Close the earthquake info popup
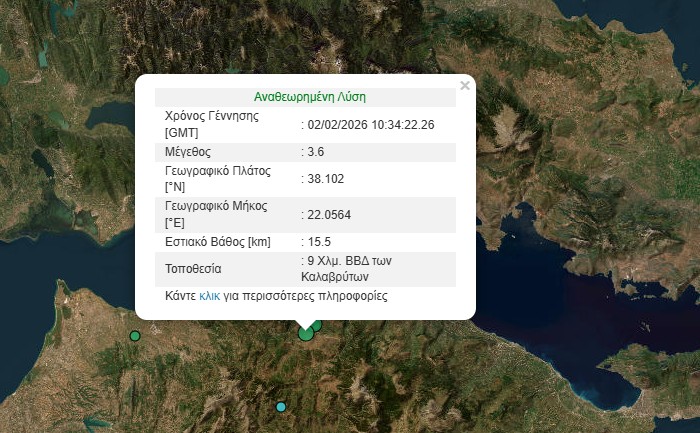The height and width of the screenshot is (433, 700). 464,86
